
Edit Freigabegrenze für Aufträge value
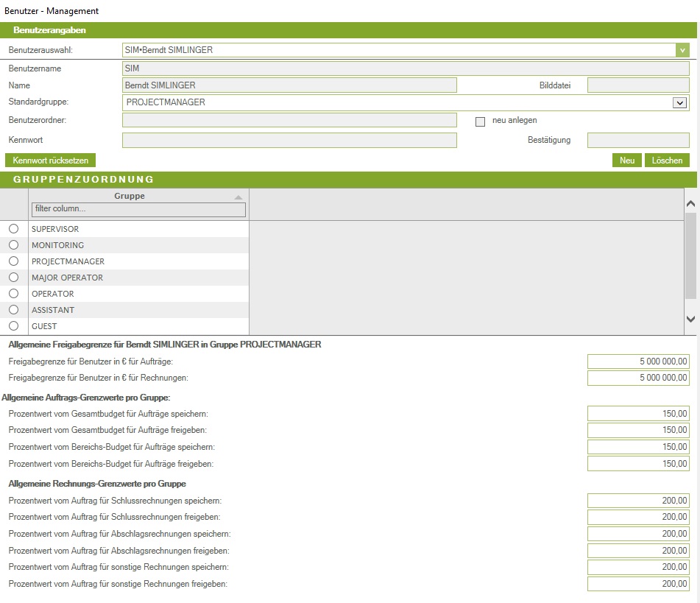point(638,361)
